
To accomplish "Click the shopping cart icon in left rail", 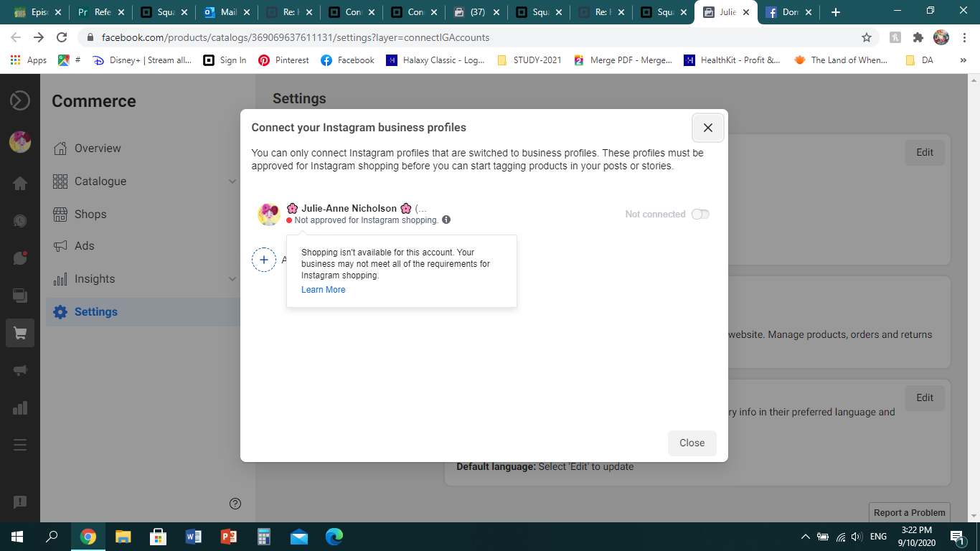I will (x=20, y=334).
